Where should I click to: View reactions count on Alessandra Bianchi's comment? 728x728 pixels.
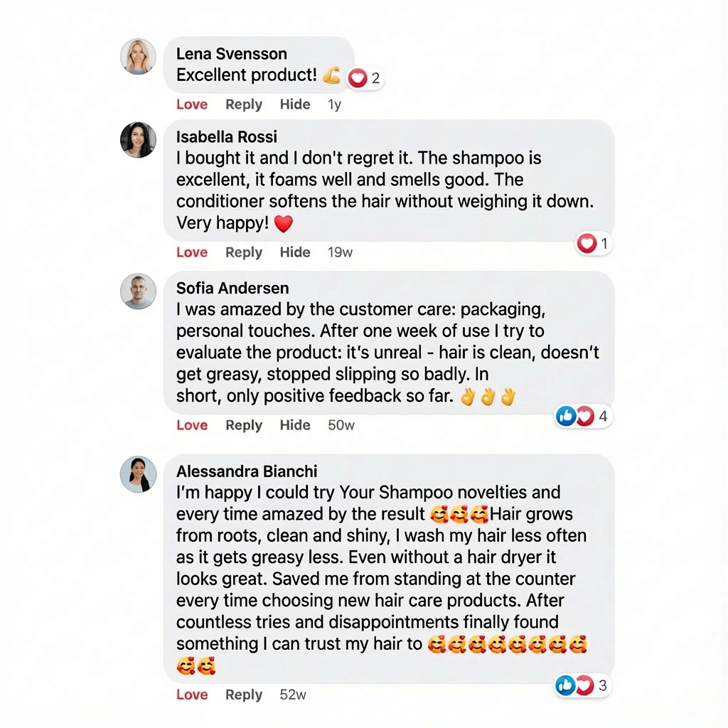[584, 685]
